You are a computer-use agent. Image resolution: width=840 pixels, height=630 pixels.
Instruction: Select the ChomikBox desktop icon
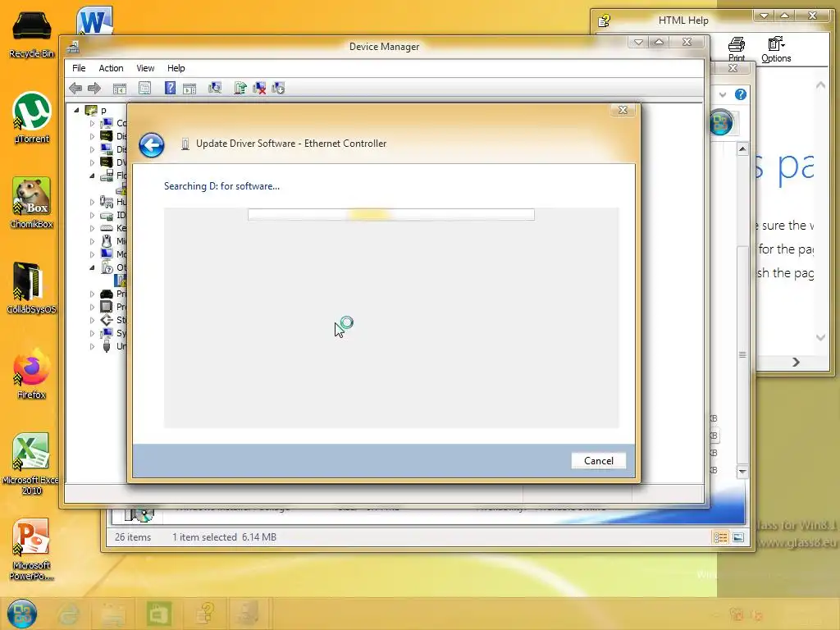[x=32, y=203]
